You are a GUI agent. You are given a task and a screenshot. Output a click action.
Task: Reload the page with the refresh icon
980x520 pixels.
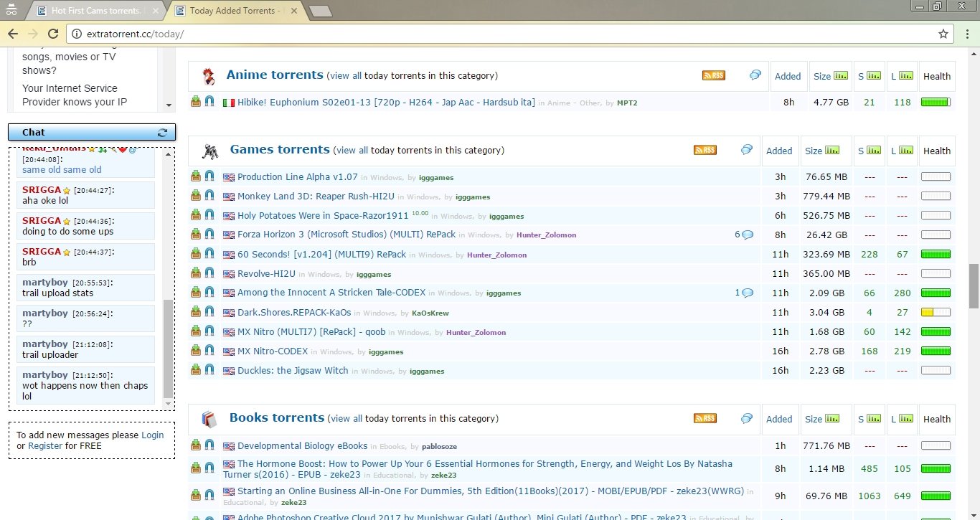point(52,34)
